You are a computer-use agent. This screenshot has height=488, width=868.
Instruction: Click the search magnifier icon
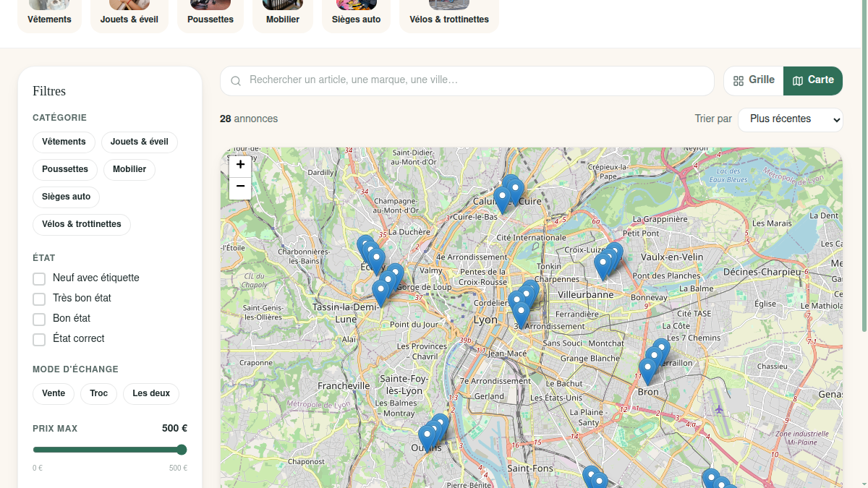tap(236, 81)
